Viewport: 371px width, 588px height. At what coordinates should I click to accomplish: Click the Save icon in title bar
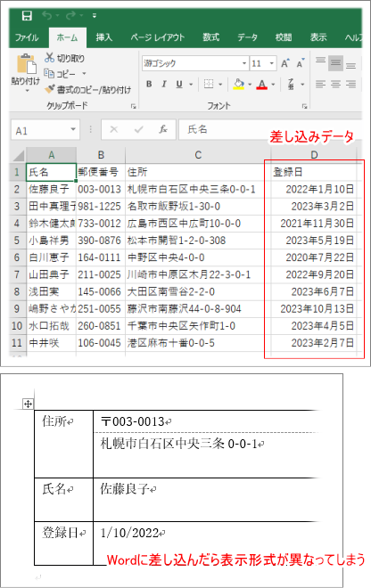(27, 15)
